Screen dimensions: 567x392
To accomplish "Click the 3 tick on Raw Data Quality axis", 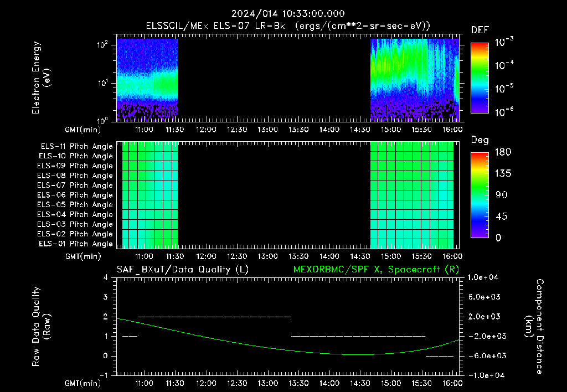I will [x=106, y=297].
